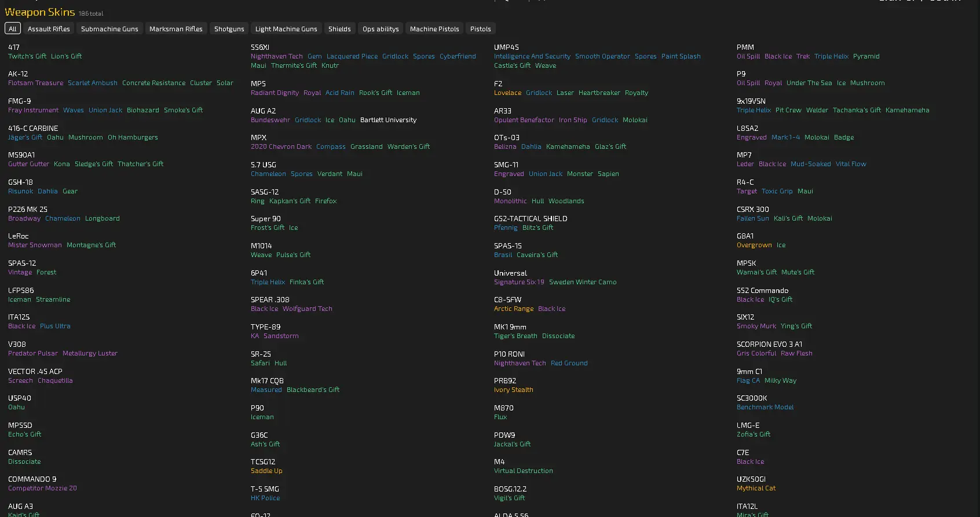Open the Submachine Guns tab
The height and width of the screenshot is (517, 980).
click(x=109, y=29)
